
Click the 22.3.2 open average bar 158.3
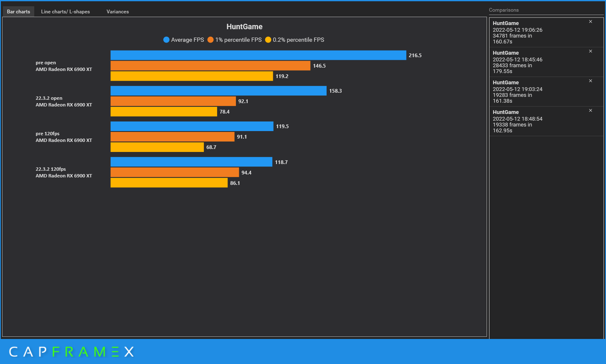pos(218,91)
